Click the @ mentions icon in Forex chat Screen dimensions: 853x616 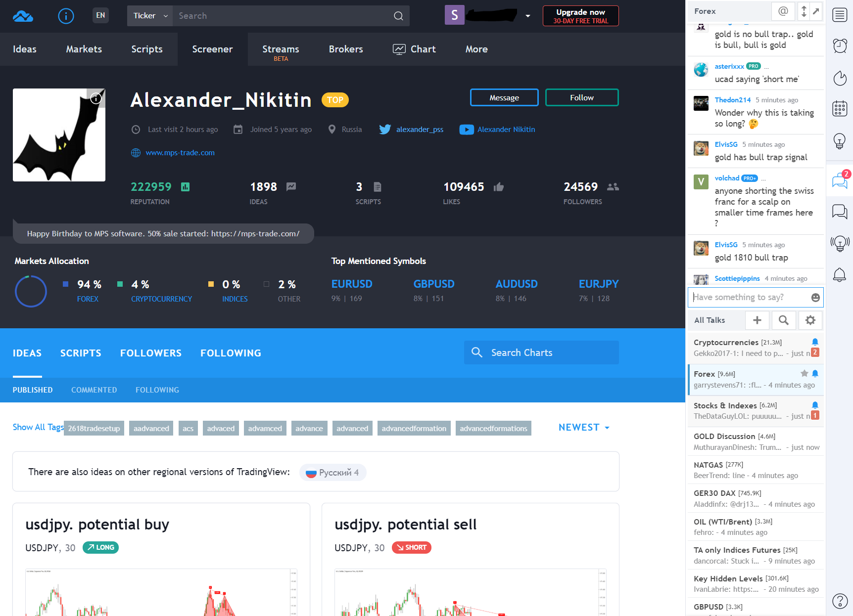783,11
